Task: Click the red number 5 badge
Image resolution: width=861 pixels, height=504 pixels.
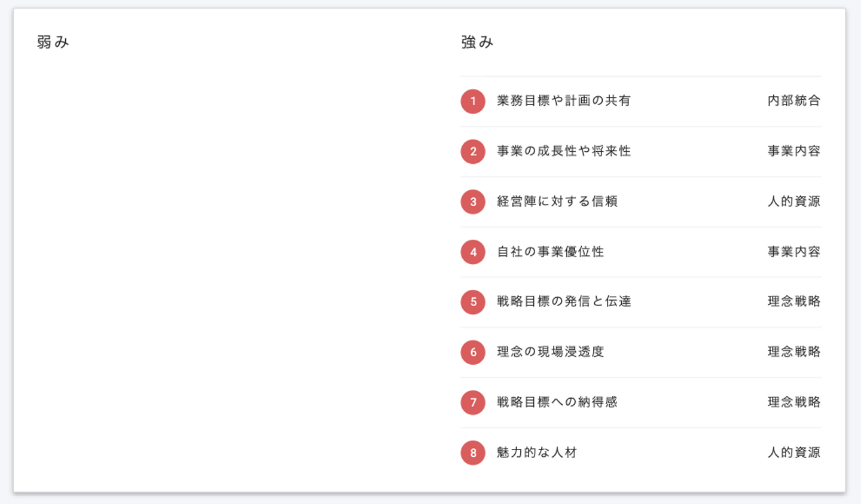Action: coord(473,302)
